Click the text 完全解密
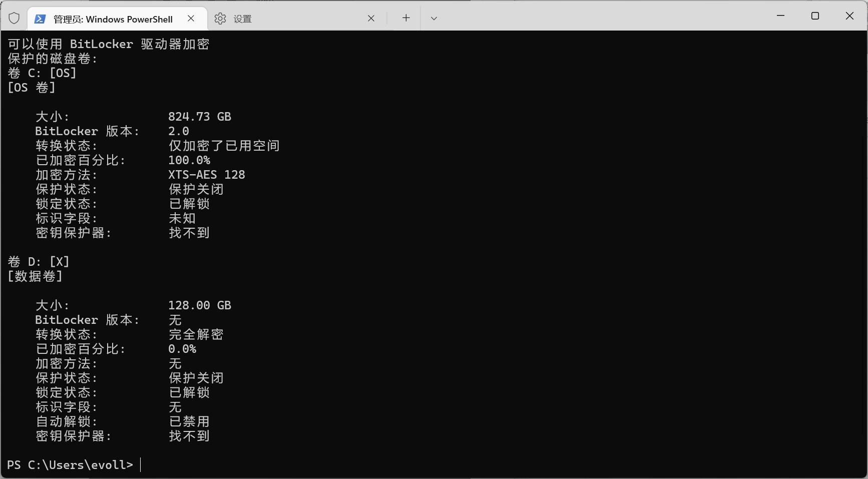Screen dimensions: 868x479 coord(196,334)
